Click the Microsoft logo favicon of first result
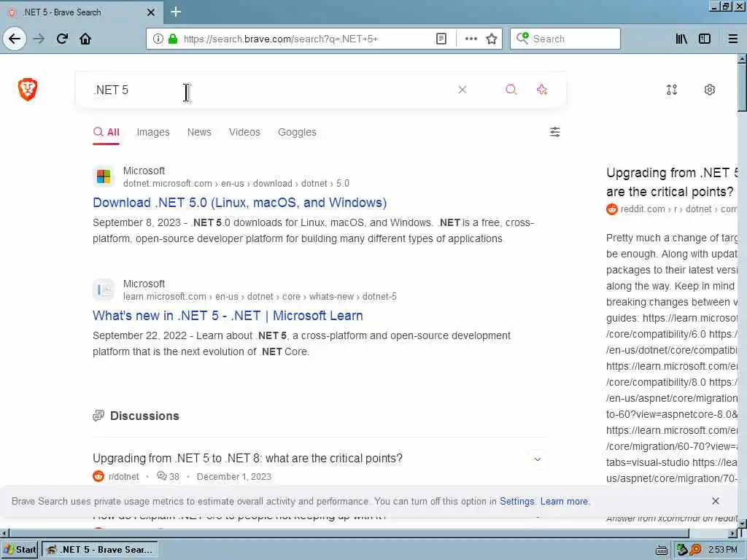 coord(104,176)
